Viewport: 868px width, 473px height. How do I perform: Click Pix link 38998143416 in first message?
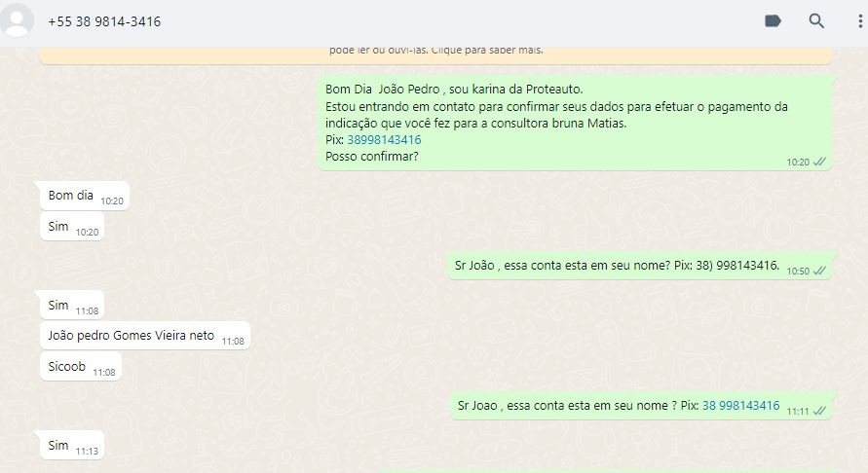(370, 140)
